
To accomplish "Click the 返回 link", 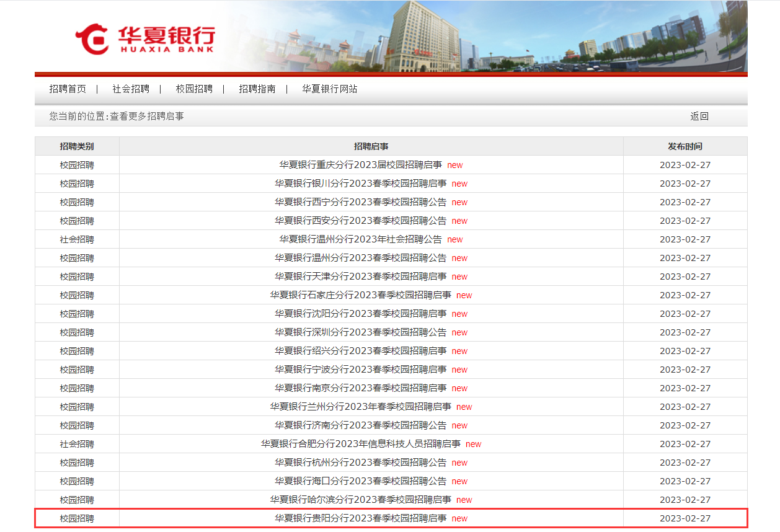I will click(699, 116).
